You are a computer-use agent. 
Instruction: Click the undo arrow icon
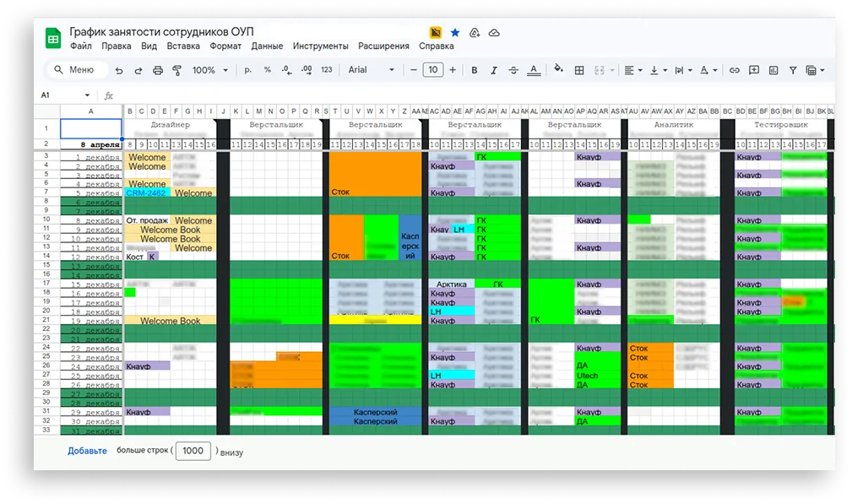point(118,70)
